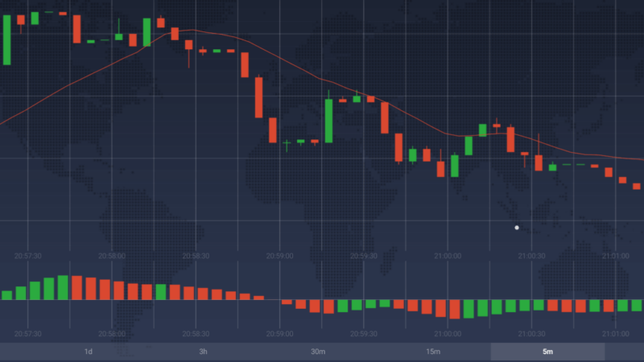Choose the 30m chart interval
This screenshot has height=362, width=644.
point(318,352)
